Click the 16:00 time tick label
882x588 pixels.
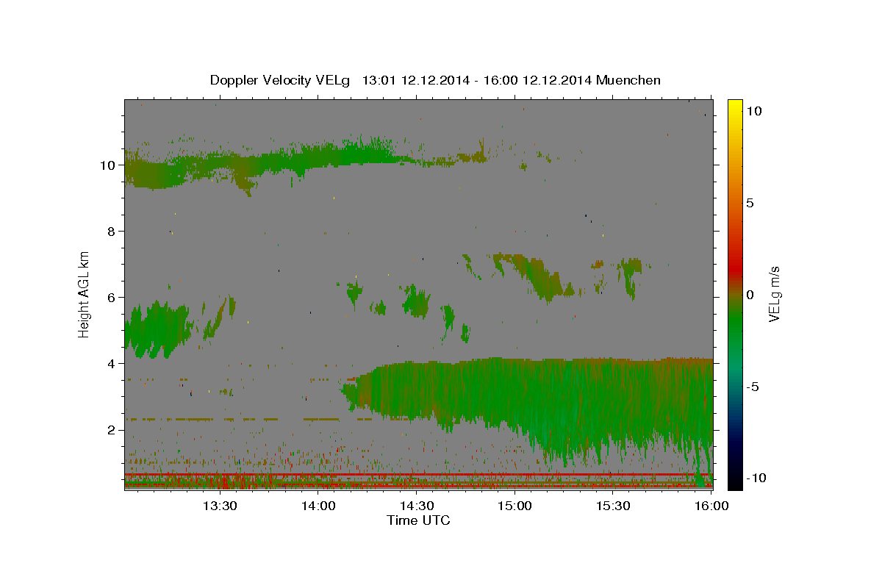pos(712,506)
